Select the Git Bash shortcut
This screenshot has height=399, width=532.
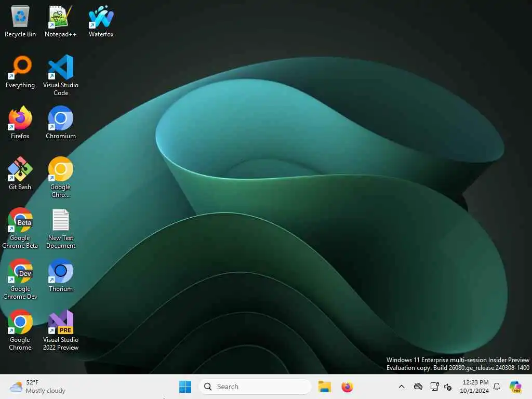coord(20,174)
